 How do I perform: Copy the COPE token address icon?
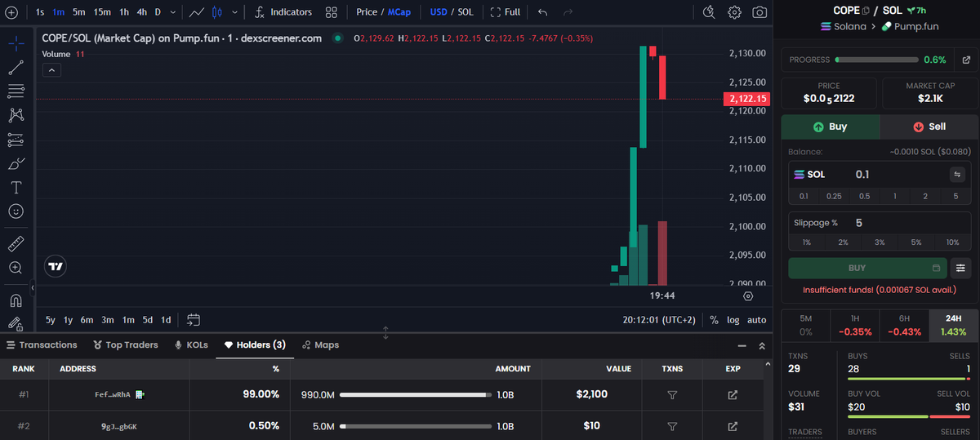(866, 11)
